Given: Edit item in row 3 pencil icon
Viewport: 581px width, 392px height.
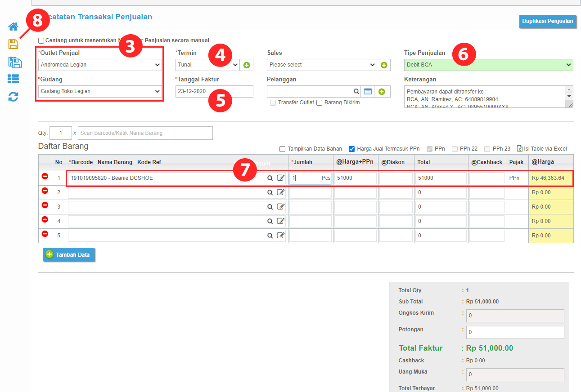Looking at the screenshot, I should 281,207.
